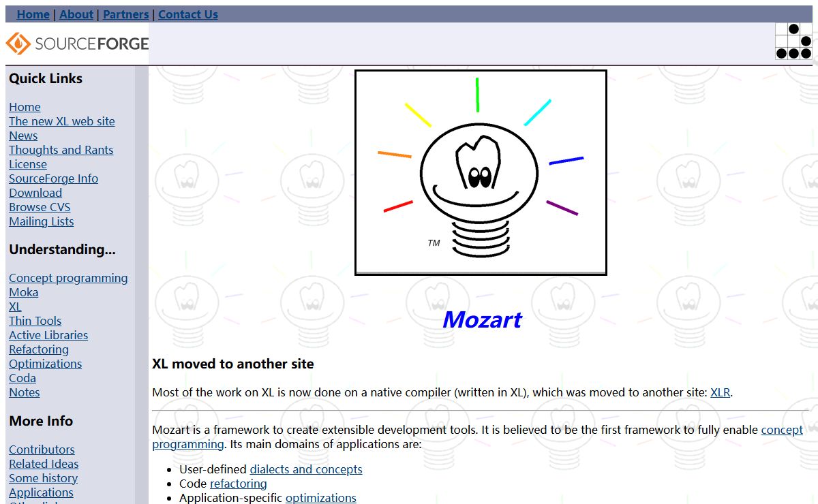Open Refactoring sidebar link
Screen dimensions: 818x504
[x=39, y=349]
